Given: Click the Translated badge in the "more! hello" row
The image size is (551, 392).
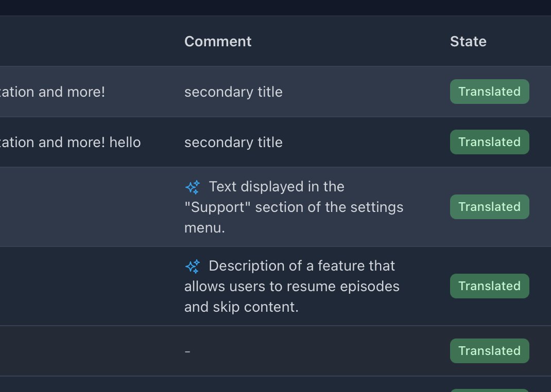Looking at the screenshot, I should (x=490, y=142).
